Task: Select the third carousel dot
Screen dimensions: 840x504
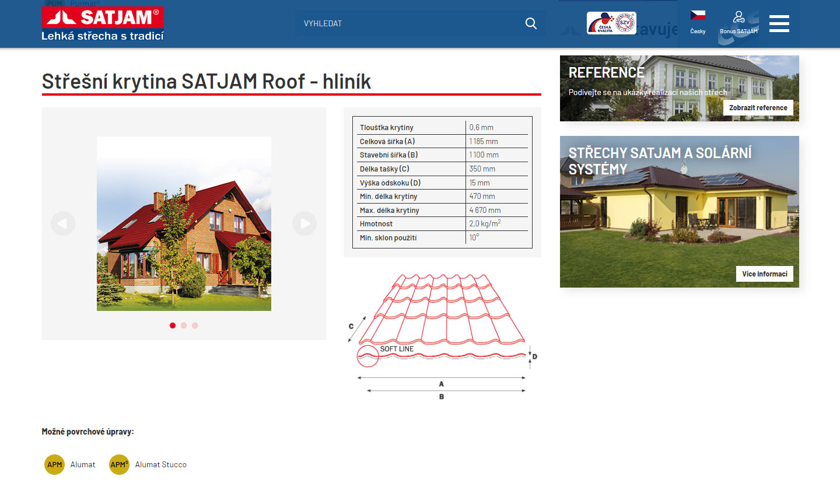Action: point(195,325)
